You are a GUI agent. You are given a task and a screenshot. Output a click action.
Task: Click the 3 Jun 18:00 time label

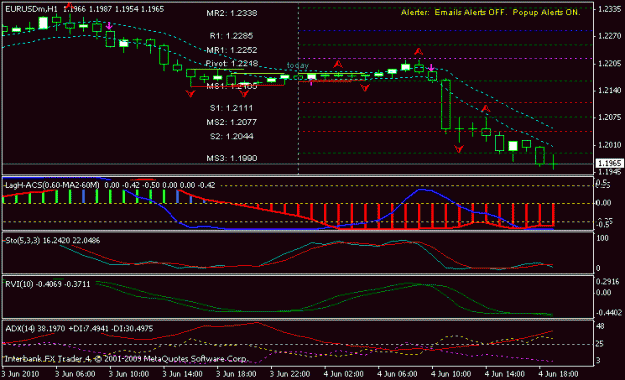(x=236, y=374)
